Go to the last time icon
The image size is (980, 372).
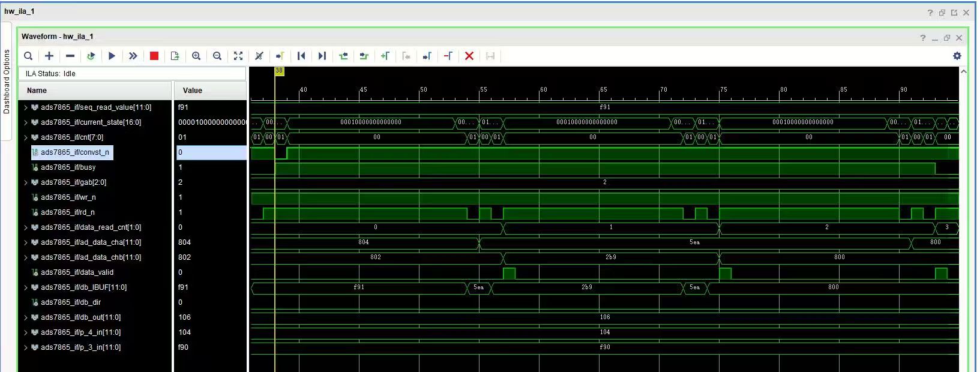click(322, 56)
